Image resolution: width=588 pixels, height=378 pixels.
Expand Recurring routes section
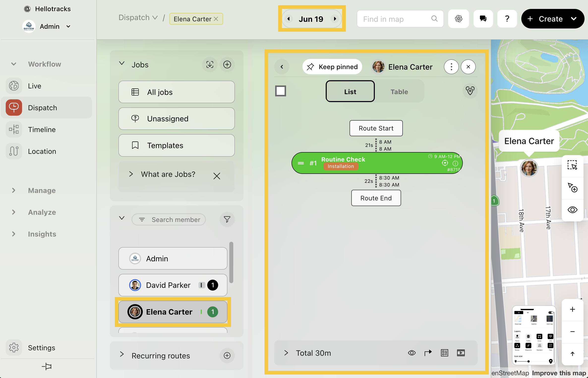pyautogui.click(x=121, y=354)
